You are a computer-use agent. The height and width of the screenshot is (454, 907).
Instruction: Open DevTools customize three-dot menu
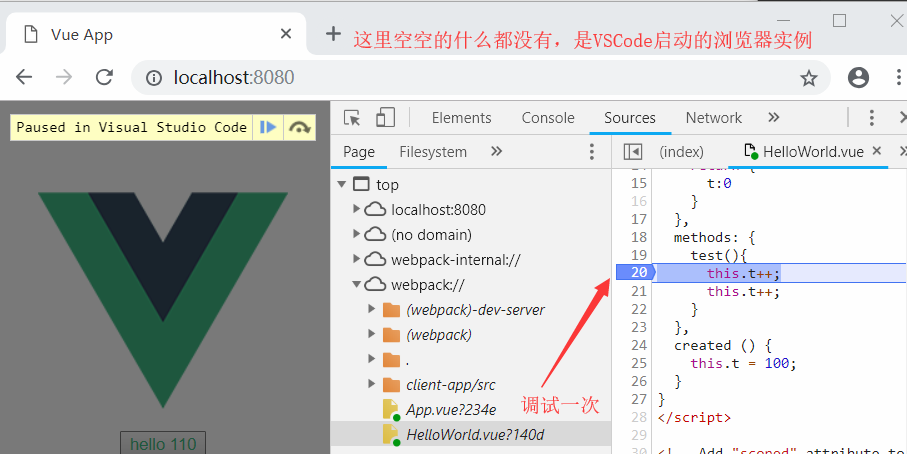pyautogui.click(x=871, y=117)
